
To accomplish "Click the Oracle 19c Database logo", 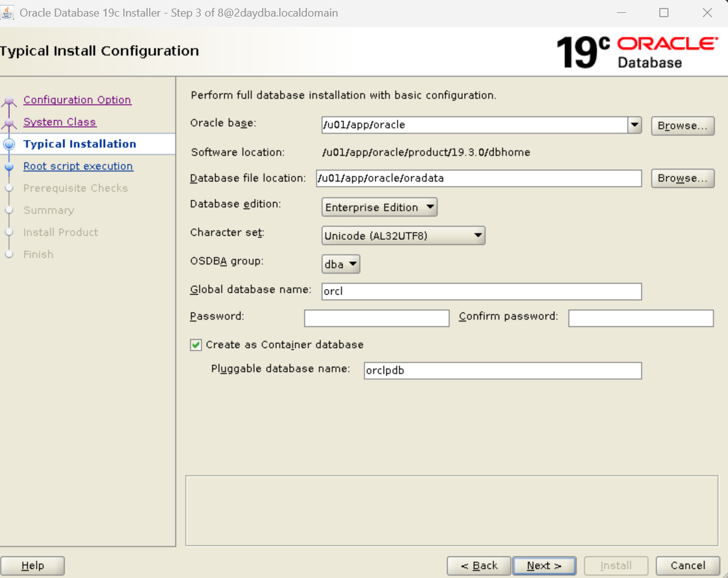I will pyautogui.click(x=637, y=52).
